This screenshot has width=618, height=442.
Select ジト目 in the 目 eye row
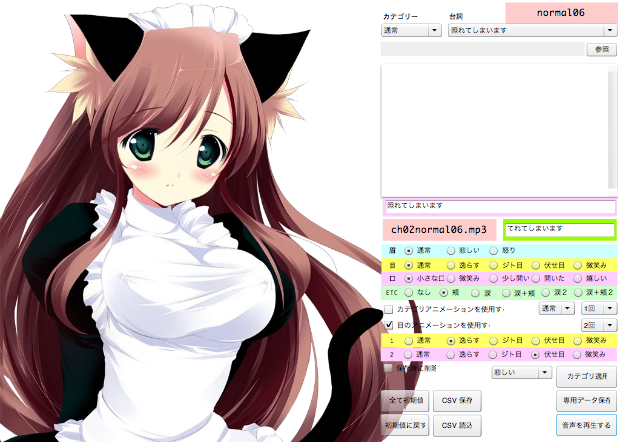click(493, 265)
